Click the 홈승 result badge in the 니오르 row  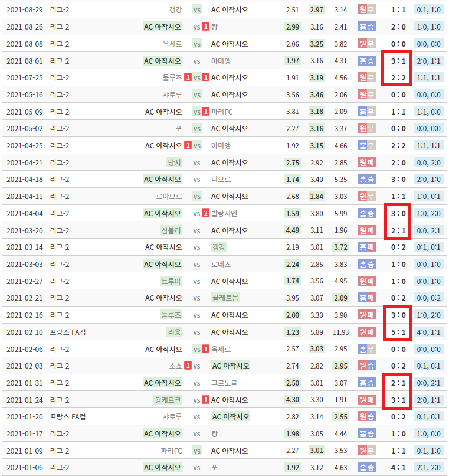[x=366, y=179]
